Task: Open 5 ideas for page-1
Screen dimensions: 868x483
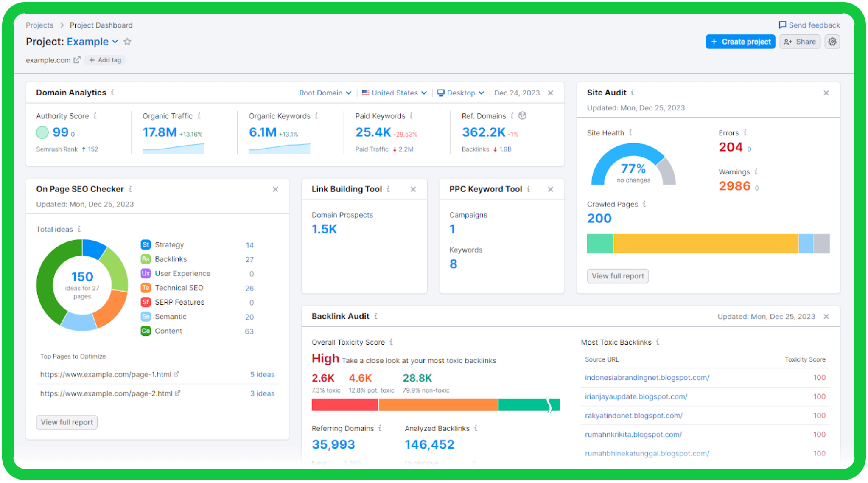Action: pyautogui.click(x=262, y=374)
